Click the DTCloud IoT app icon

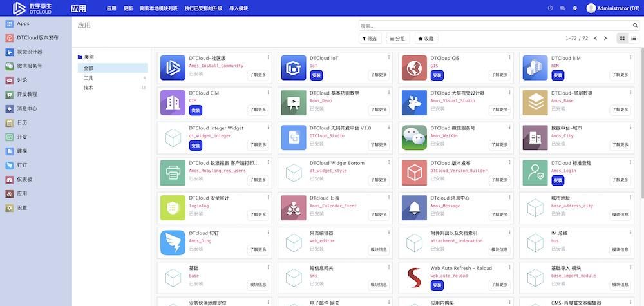pos(294,68)
